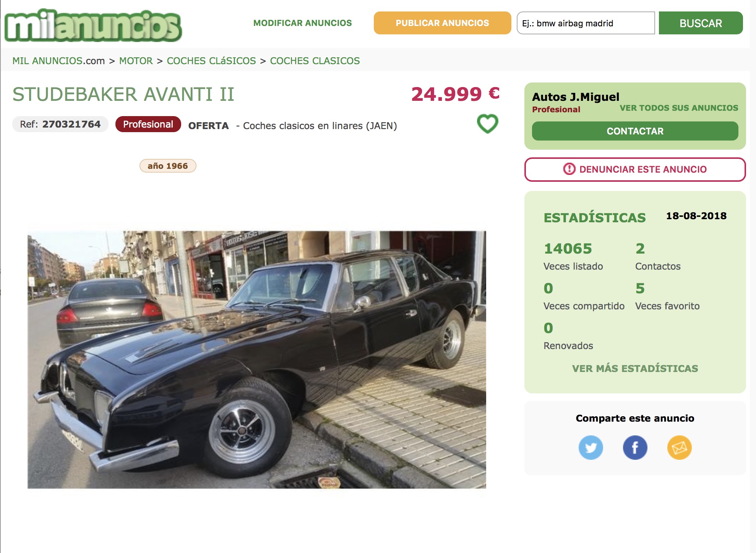Open VER TODOS SUS ANUNCIOS link

(x=679, y=108)
